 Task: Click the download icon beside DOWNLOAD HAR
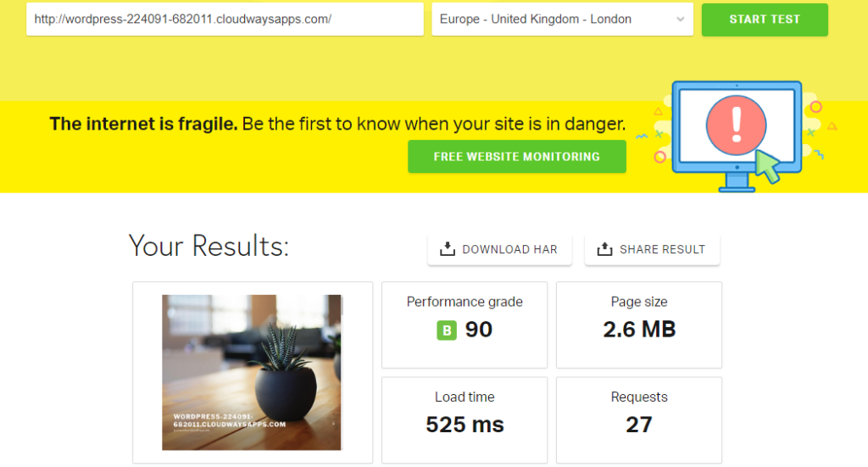pyautogui.click(x=448, y=249)
